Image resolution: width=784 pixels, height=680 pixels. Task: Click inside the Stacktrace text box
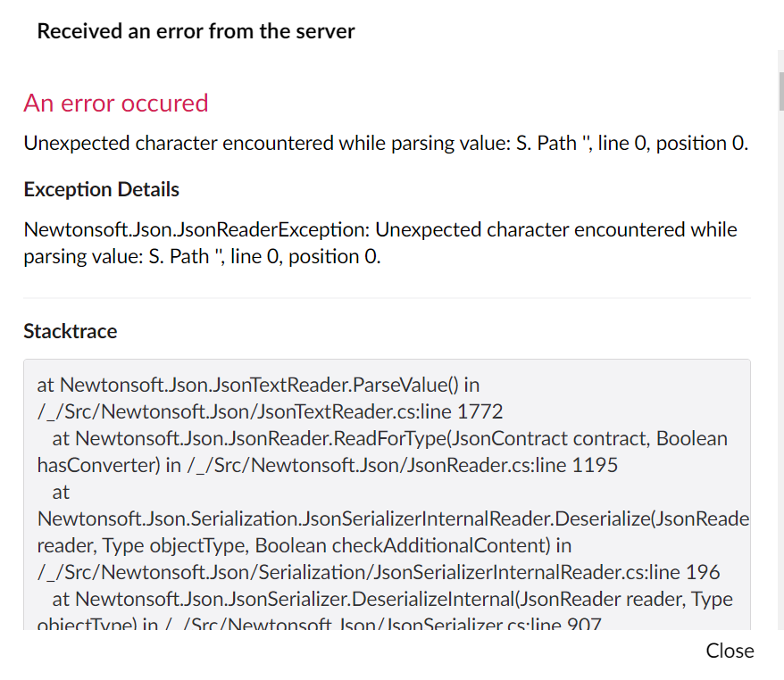coord(384,491)
